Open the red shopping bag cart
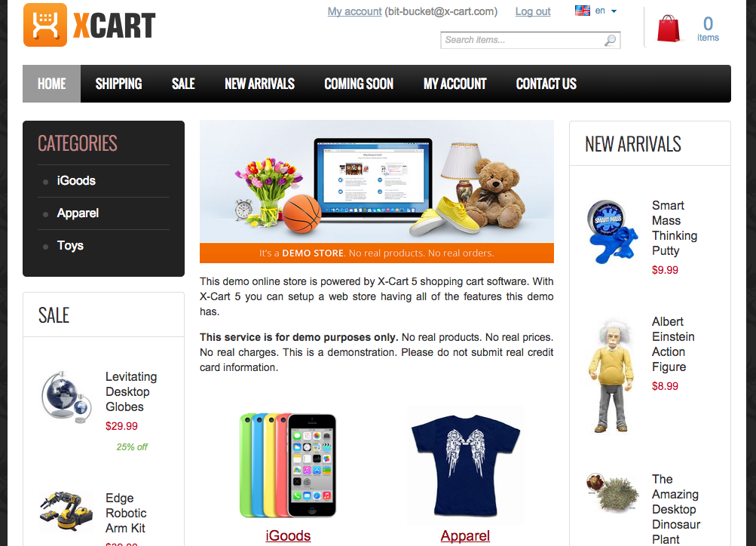 [x=669, y=28]
